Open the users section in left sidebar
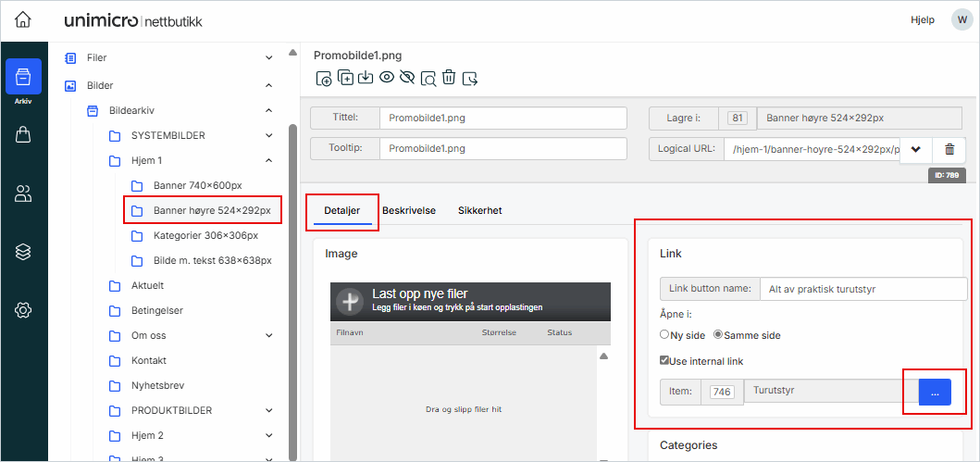This screenshot has width=980, height=462. [x=23, y=194]
